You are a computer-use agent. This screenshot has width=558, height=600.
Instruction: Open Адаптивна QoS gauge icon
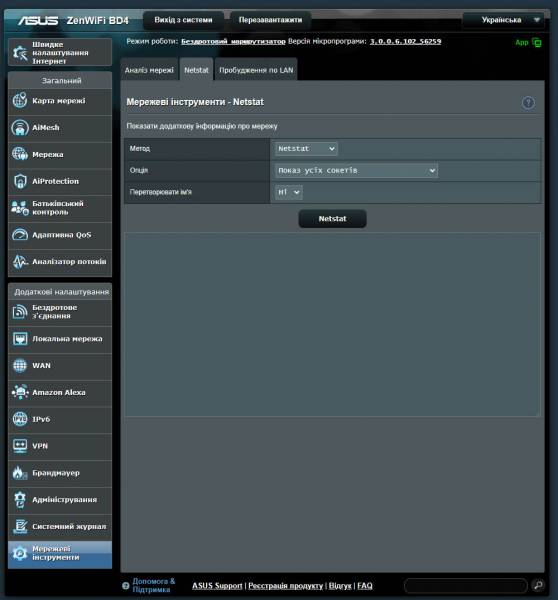(x=20, y=235)
